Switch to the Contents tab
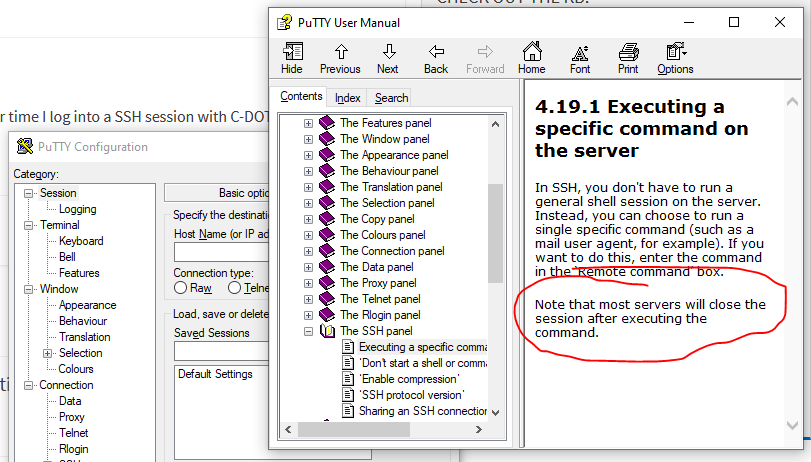This screenshot has height=462, width=811. pyautogui.click(x=301, y=96)
